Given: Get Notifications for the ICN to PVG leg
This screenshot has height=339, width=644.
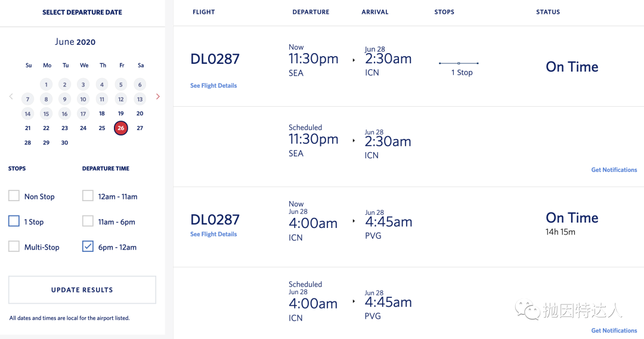Looking at the screenshot, I should click(614, 331).
